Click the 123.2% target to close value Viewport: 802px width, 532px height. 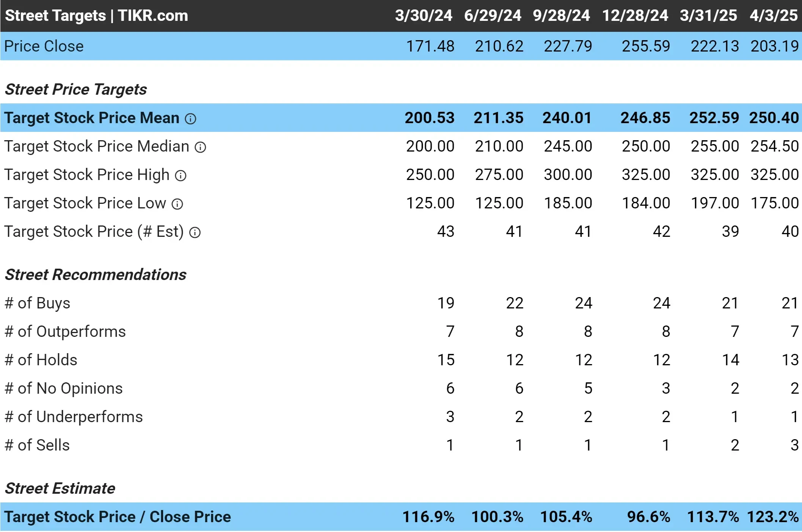(772, 517)
